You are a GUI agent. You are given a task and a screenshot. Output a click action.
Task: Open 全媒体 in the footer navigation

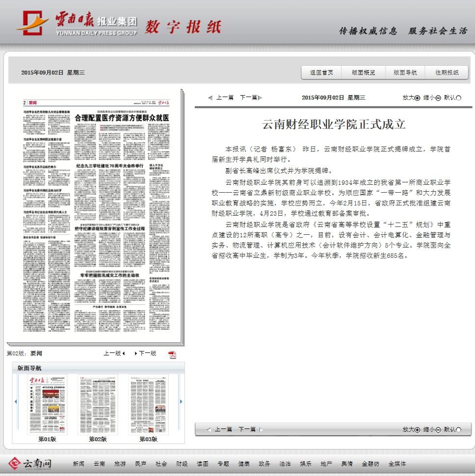click(397, 464)
